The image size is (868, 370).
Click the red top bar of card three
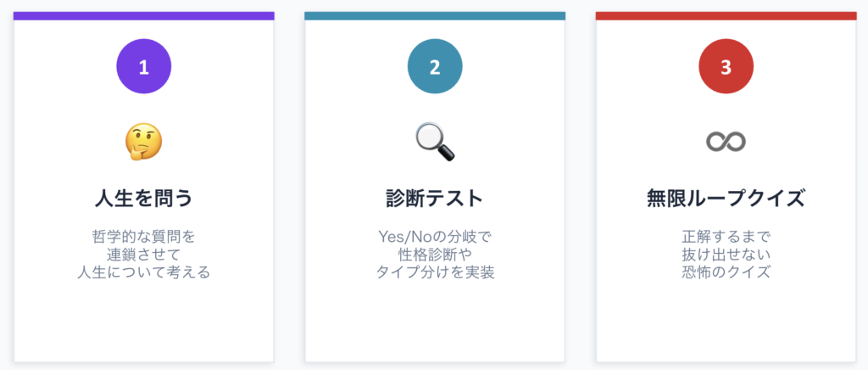(726, 15)
